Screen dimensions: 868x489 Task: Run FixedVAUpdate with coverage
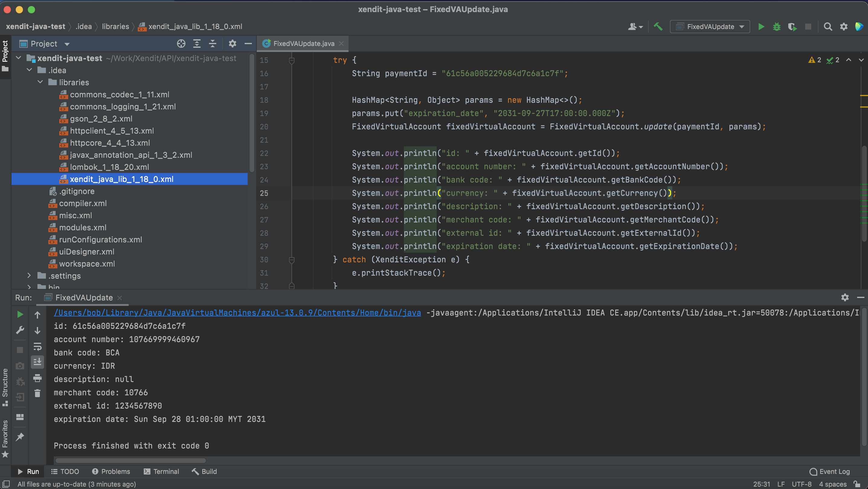pyautogui.click(x=792, y=27)
